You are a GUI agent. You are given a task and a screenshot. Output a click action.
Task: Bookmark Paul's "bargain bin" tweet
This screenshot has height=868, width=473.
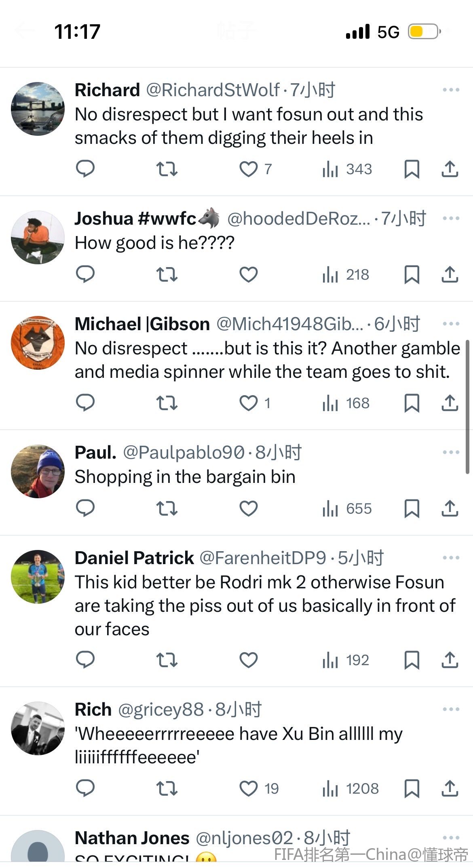[x=412, y=508]
